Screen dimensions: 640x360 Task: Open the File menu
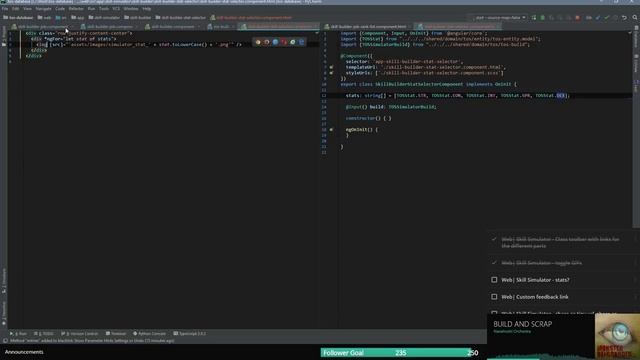tap(5, 9)
